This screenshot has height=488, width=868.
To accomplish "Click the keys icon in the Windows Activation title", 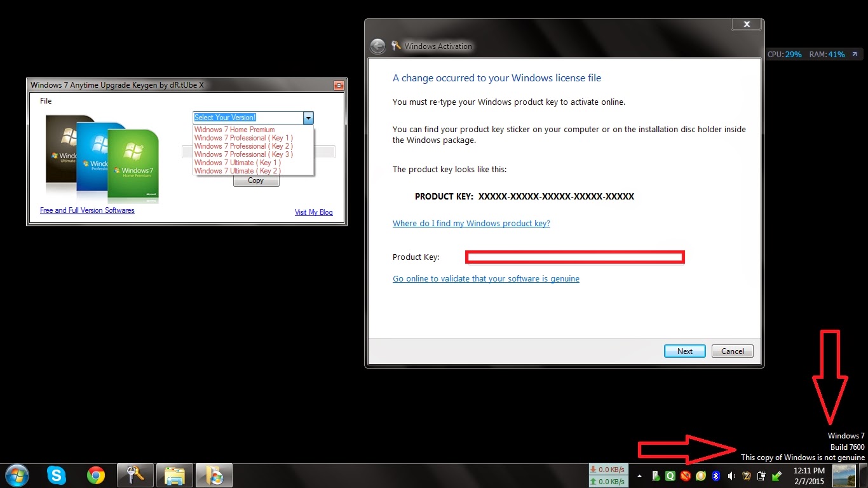I will (397, 46).
